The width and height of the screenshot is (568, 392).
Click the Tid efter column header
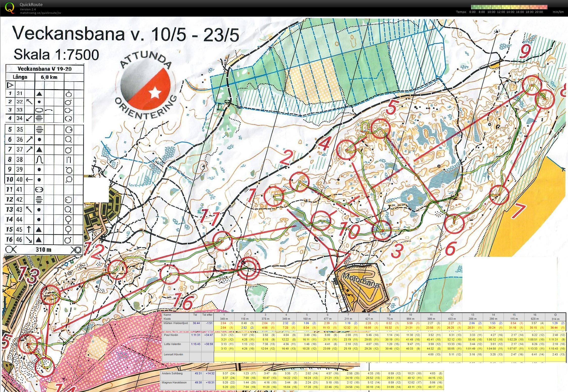[207, 315]
